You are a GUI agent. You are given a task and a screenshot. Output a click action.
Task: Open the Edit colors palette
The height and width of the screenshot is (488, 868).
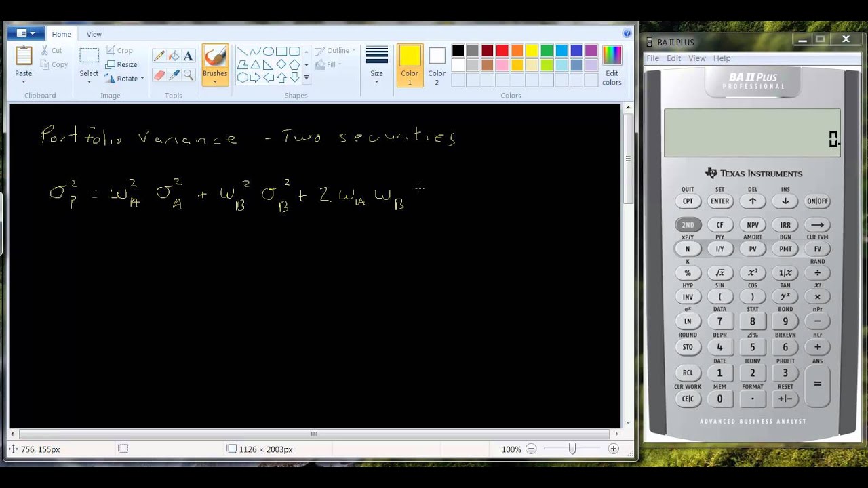(612, 65)
